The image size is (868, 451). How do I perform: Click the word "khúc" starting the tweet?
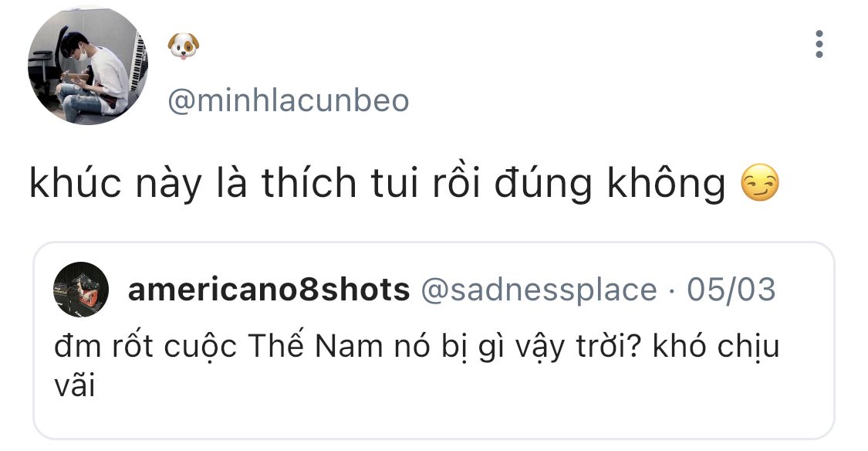[70, 184]
